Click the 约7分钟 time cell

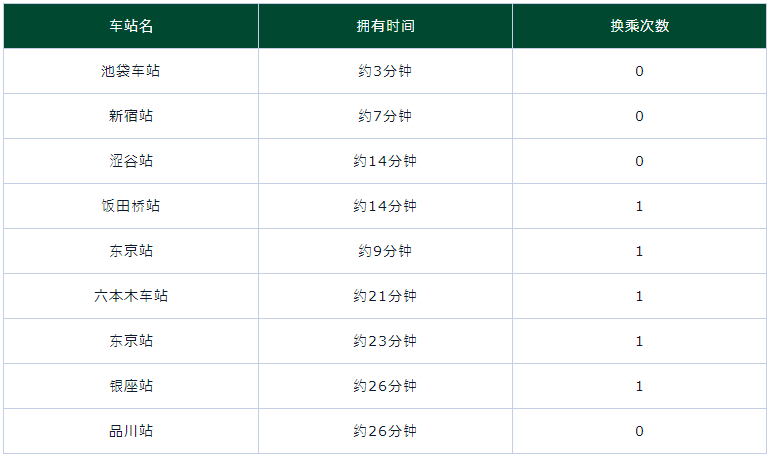(385, 116)
